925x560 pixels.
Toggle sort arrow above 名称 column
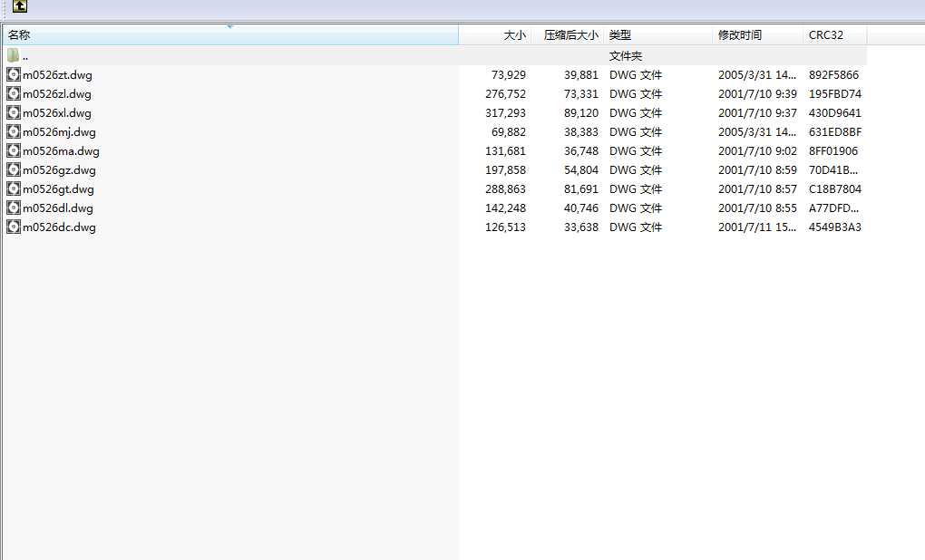click(230, 26)
